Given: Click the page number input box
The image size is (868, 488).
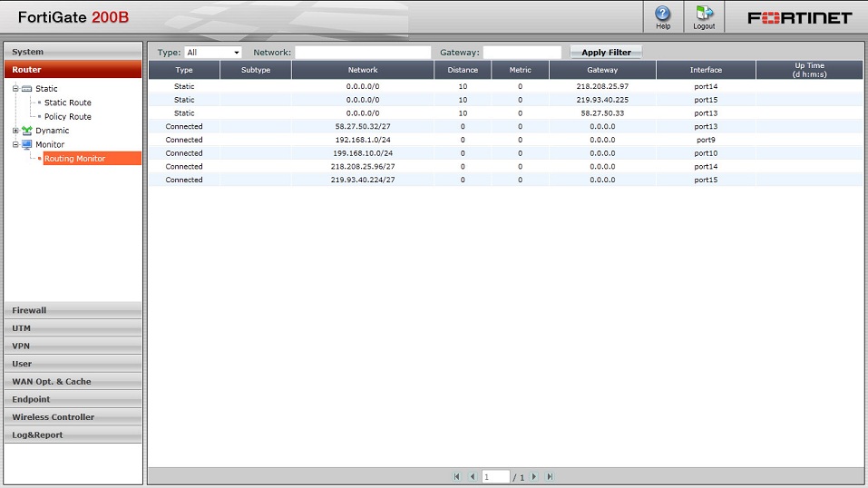Looking at the screenshot, I should 495,476.
